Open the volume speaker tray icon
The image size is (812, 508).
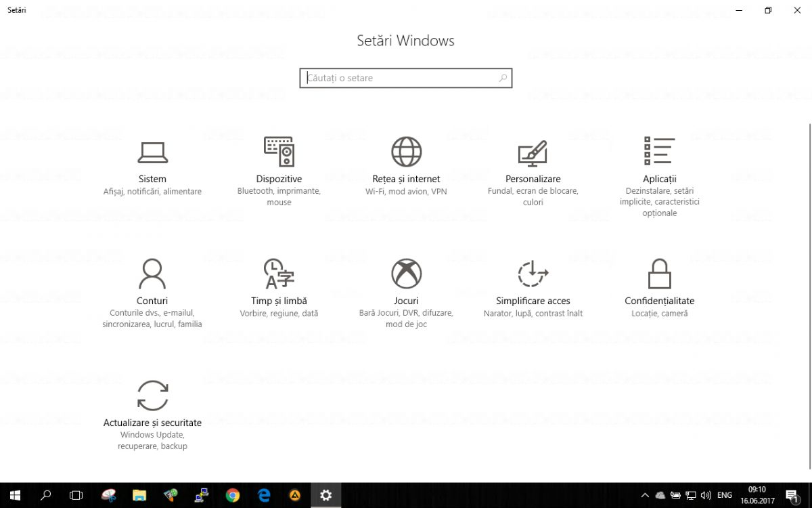[706, 495]
